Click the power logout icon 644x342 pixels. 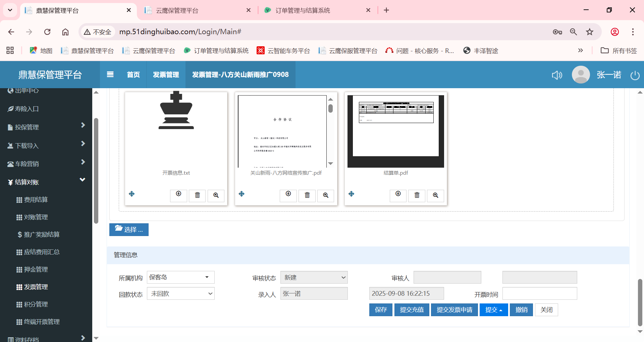(635, 75)
